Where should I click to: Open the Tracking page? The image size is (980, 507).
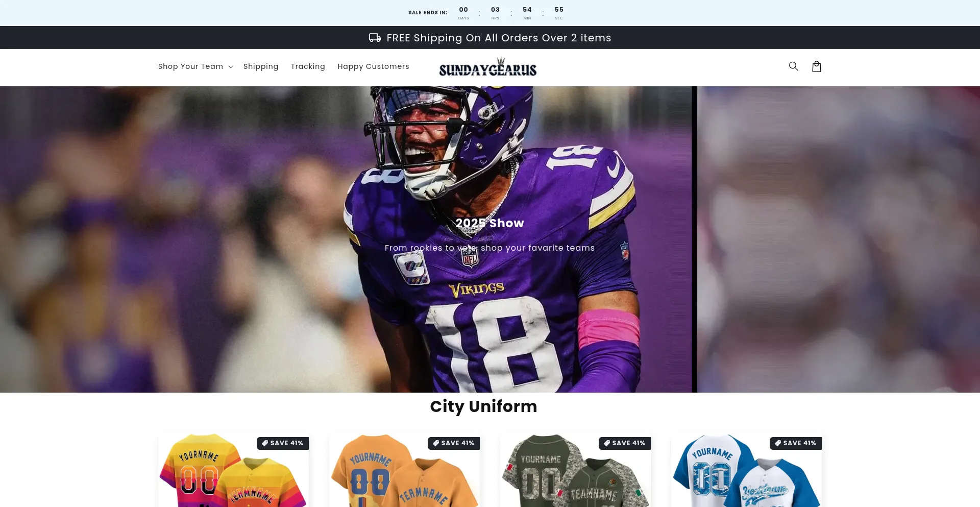pyautogui.click(x=308, y=66)
